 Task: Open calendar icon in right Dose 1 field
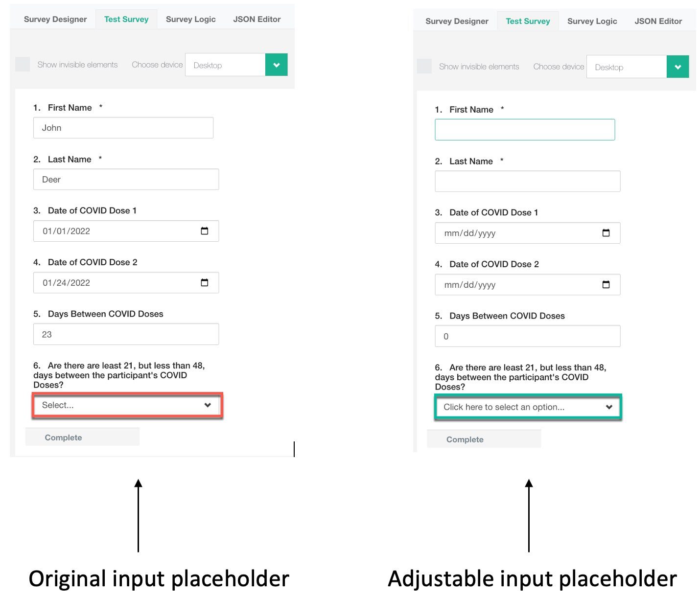click(x=606, y=233)
